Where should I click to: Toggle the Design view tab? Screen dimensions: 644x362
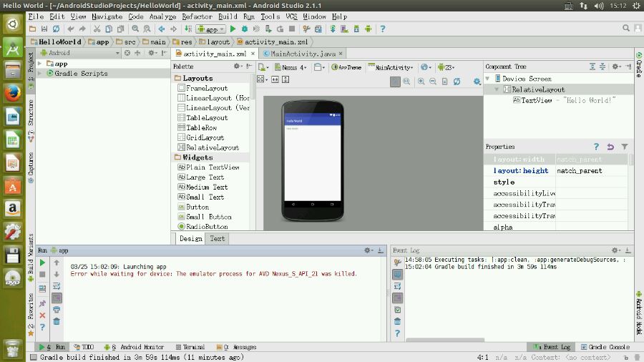point(190,239)
